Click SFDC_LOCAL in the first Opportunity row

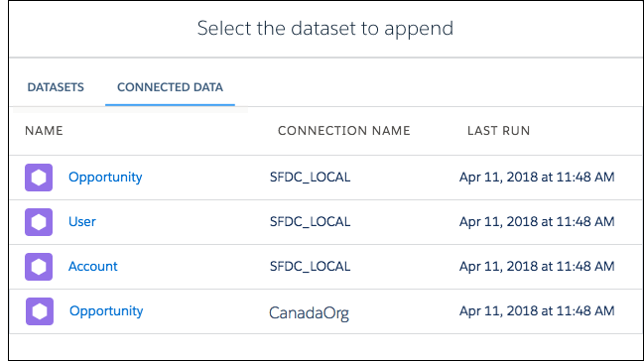tap(310, 177)
